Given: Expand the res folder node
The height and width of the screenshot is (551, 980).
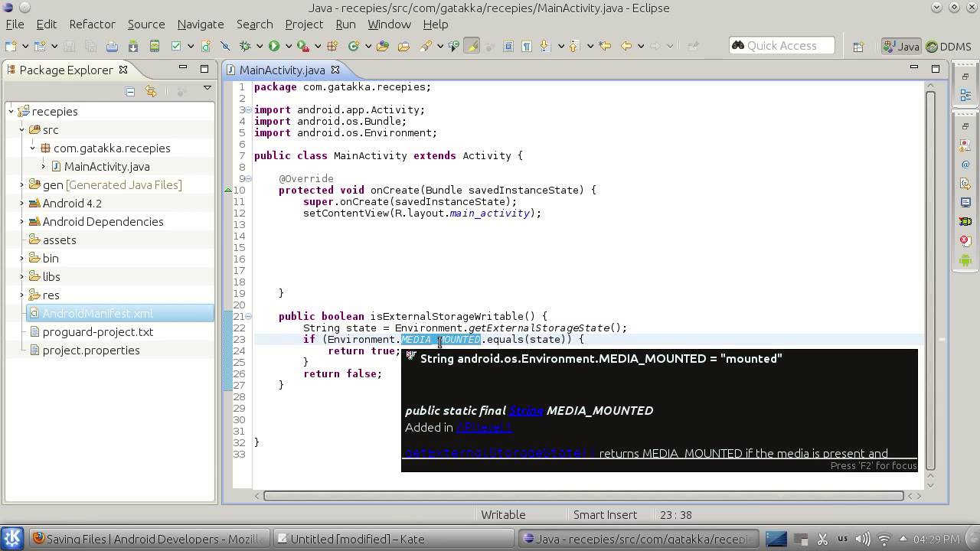Looking at the screenshot, I should (x=22, y=295).
